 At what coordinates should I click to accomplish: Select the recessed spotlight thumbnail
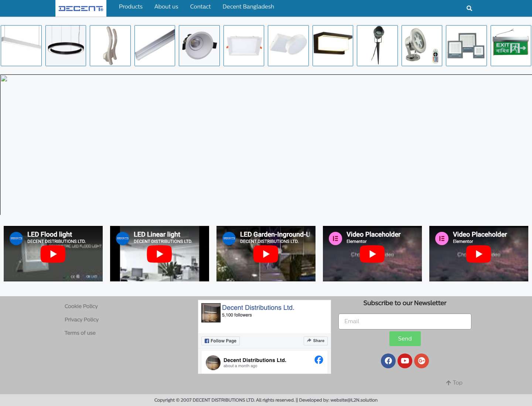point(199,46)
